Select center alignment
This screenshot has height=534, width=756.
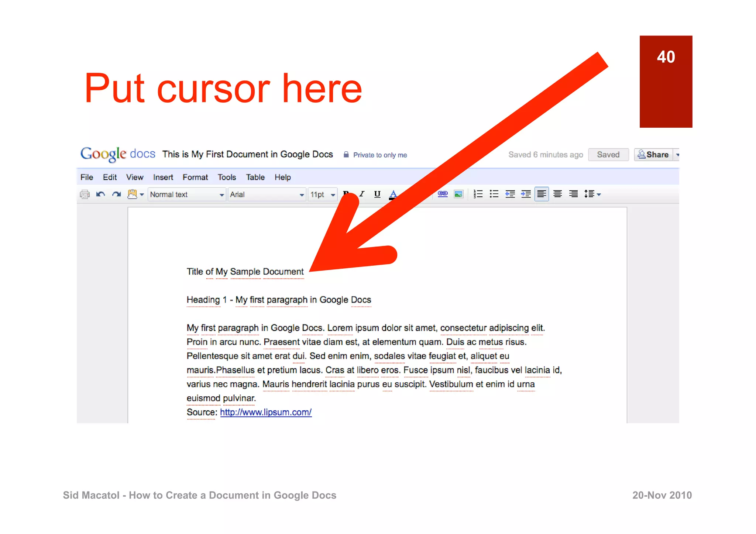point(557,194)
